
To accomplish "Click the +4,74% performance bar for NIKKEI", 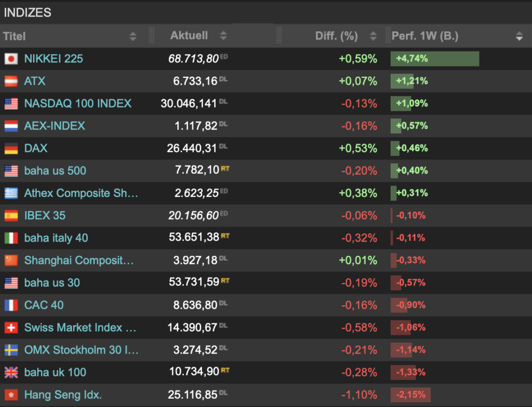I will pos(435,59).
